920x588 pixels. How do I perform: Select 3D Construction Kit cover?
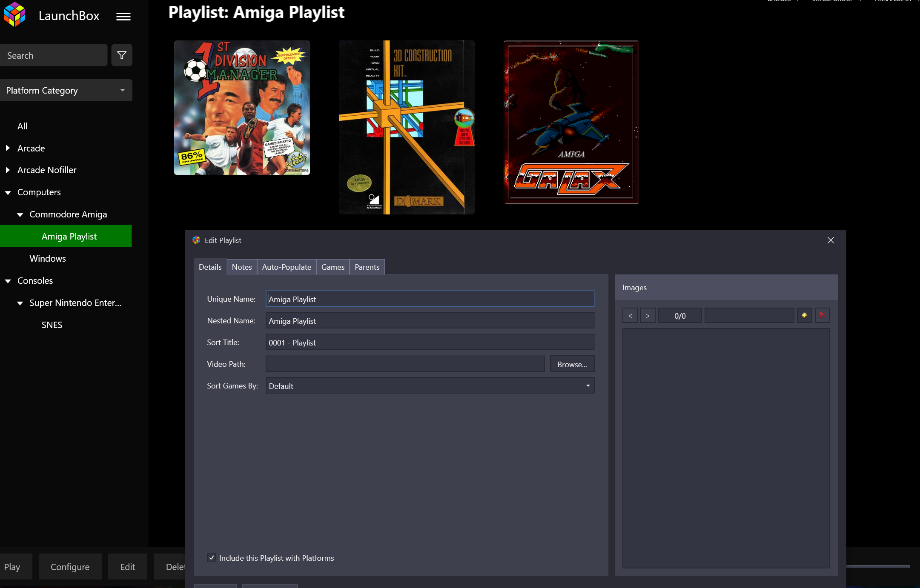click(x=407, y=127)
